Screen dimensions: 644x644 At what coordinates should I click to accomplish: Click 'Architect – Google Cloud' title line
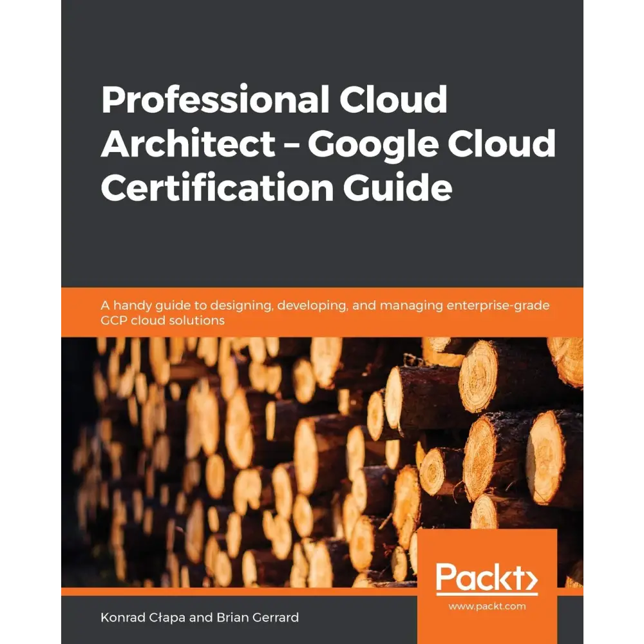click(x=328, y=144)
